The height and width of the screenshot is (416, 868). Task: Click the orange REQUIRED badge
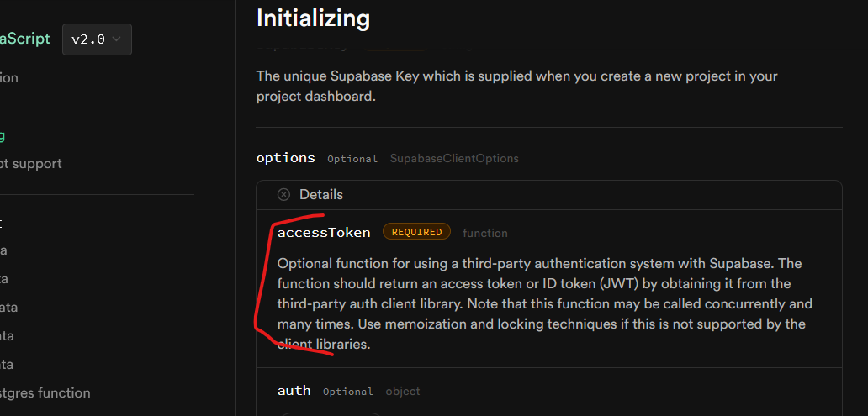[x=416, y=232]
